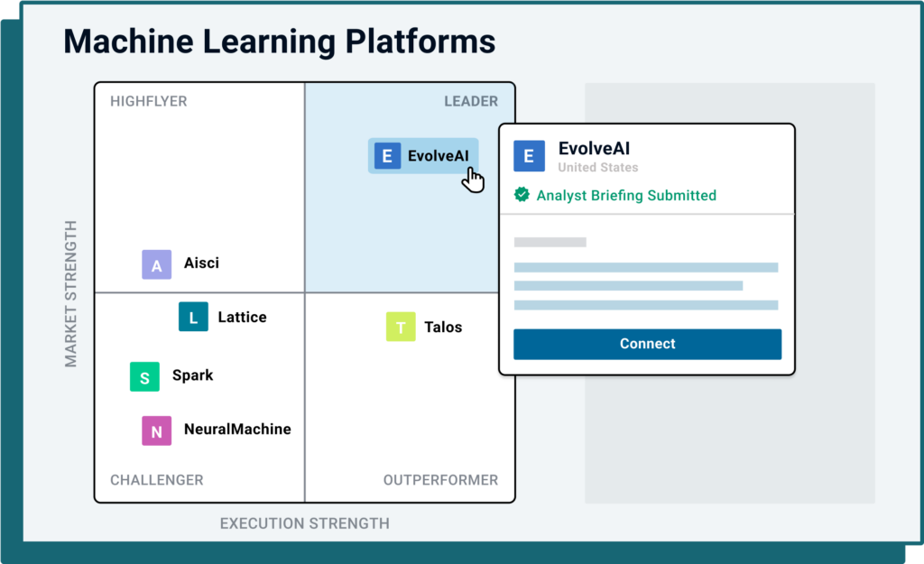Click the Market Strength axis label

point(70,294)
